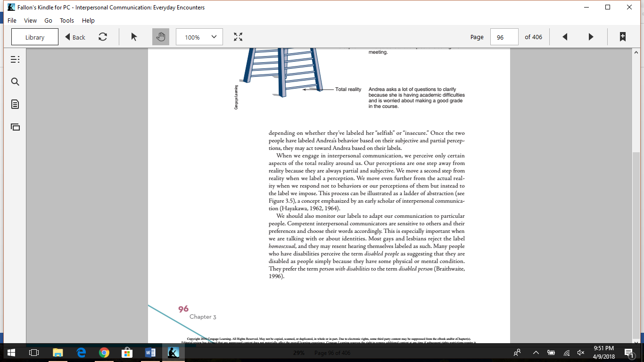The width and height of the screenshot is (644, 362).
Task: Open the table of contents panel
Action: click(15, 59)
